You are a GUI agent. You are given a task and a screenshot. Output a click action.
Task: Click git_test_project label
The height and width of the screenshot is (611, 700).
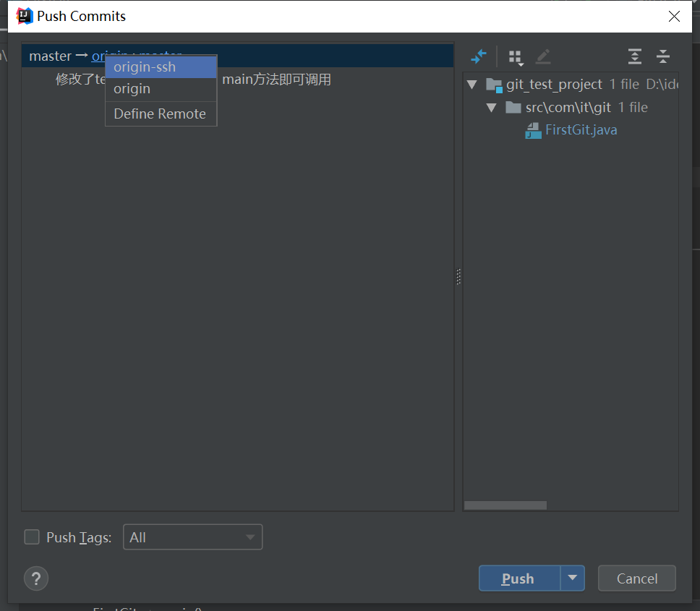point(554,85)
